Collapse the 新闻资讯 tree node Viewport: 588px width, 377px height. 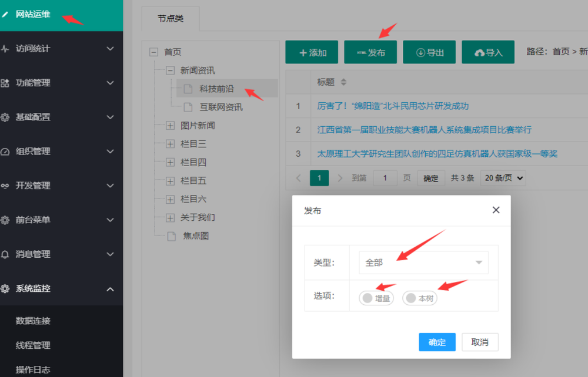pyautogui.click(x=170, y=70)
